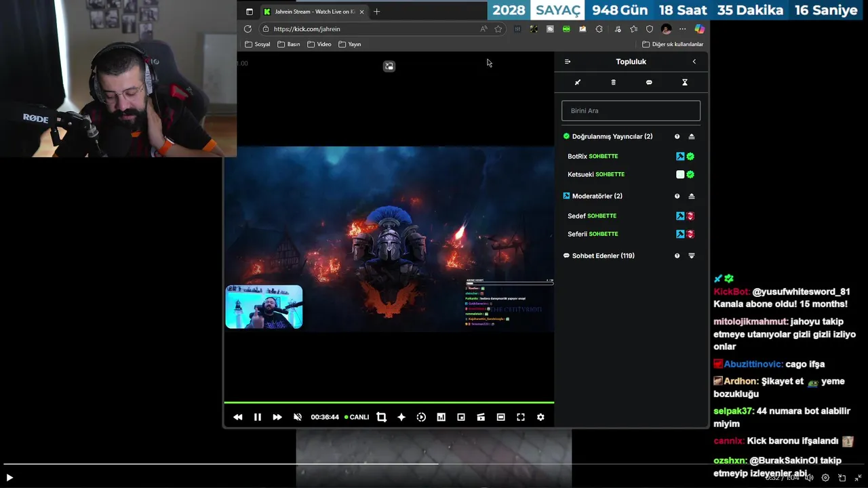868x488 pixels.
Task: Click Sedef's red badge icon
Action: 690,216
